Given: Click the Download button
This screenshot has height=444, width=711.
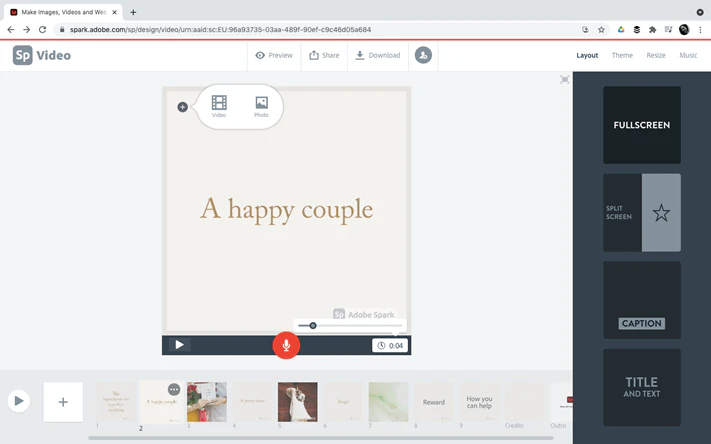Looking at the screenshot, I should point(378,55).
